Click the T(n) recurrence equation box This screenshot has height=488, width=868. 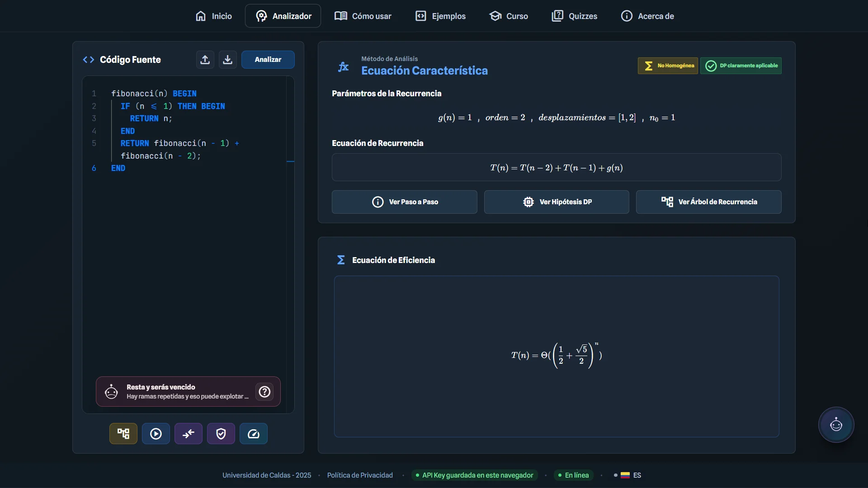[x=557, y=168]
